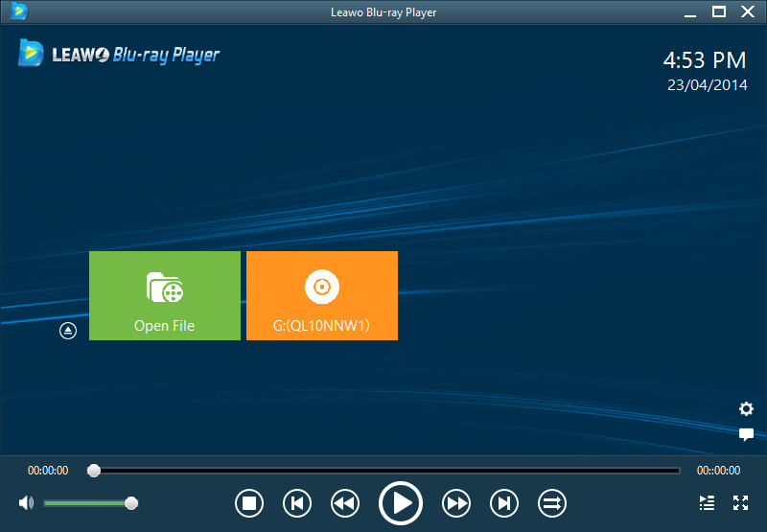Mute audio via the speaker icon
Viewport: 767px width, 532px height.
pyautogui.click(x=26, y=502)
